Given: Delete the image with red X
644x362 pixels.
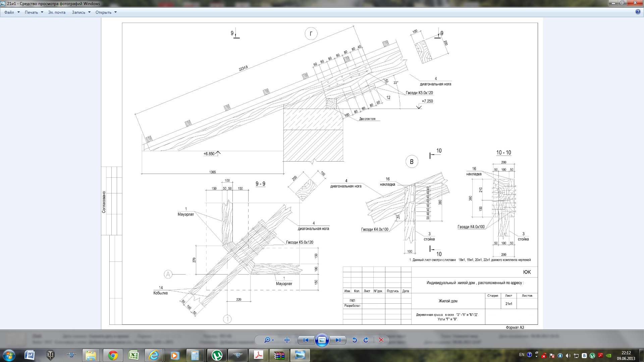Looking at the screenshot, I should tap(381, 340).
